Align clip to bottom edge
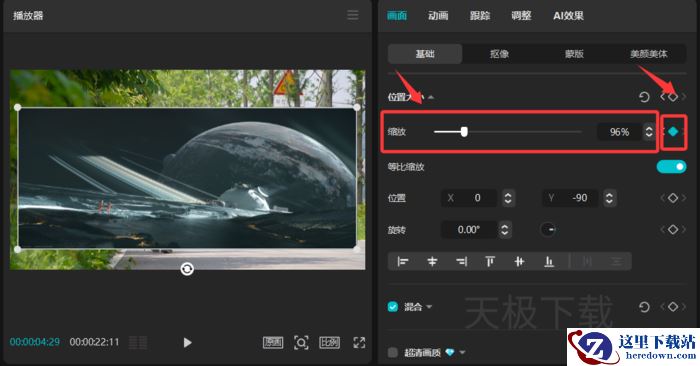Image resolution: width=700 pixels, height=366 pixels. tap(549, 261)
